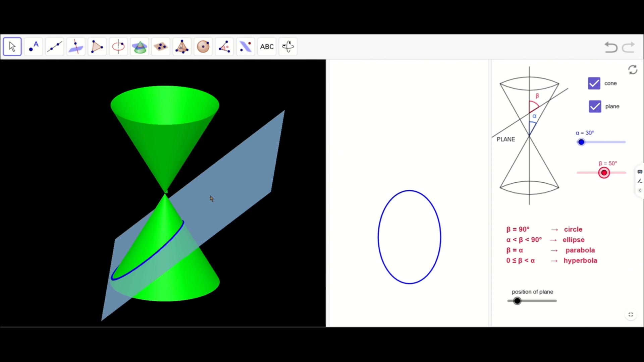Uncheck the cone checkbox
This screenshot has width=644, height=362.
594,83
